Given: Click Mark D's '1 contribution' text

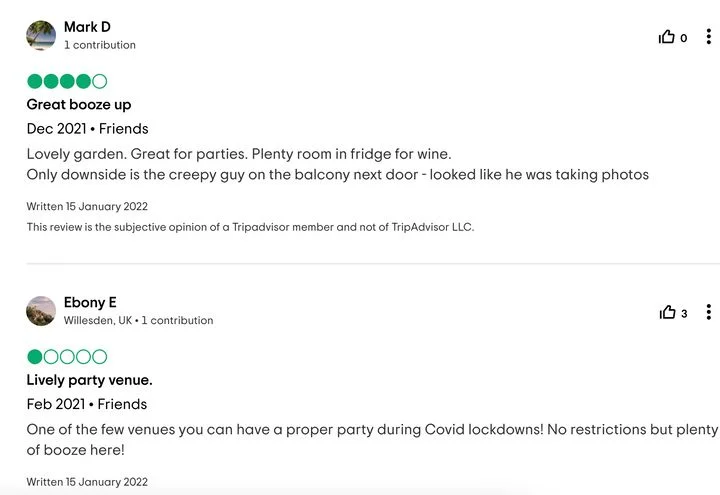Looking at the screenshot, I should (x=100, y=45).
